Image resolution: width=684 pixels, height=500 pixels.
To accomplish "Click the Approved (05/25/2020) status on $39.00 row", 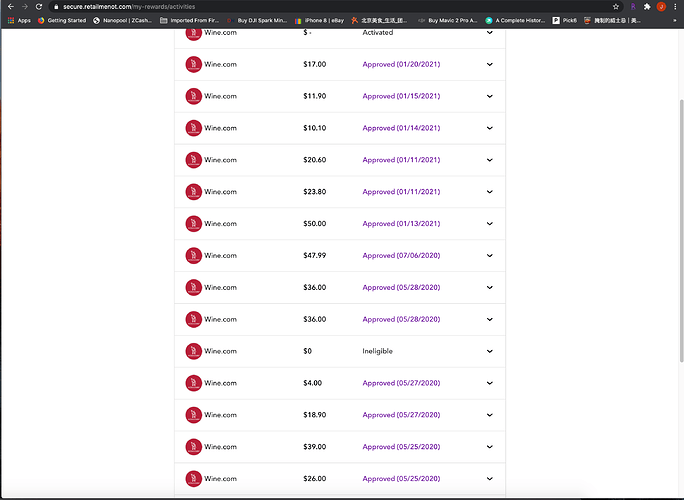I will (x=401, y=447).
